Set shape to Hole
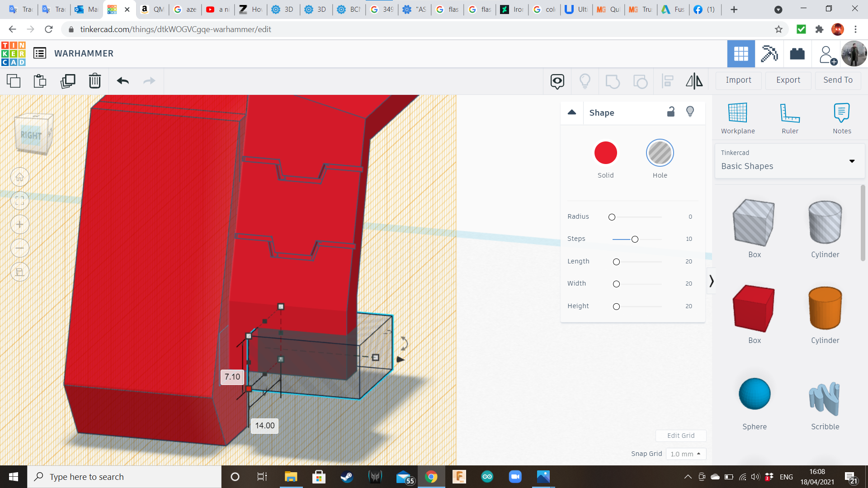The height and width of the screenshot is (488, 868). (660, 153)
